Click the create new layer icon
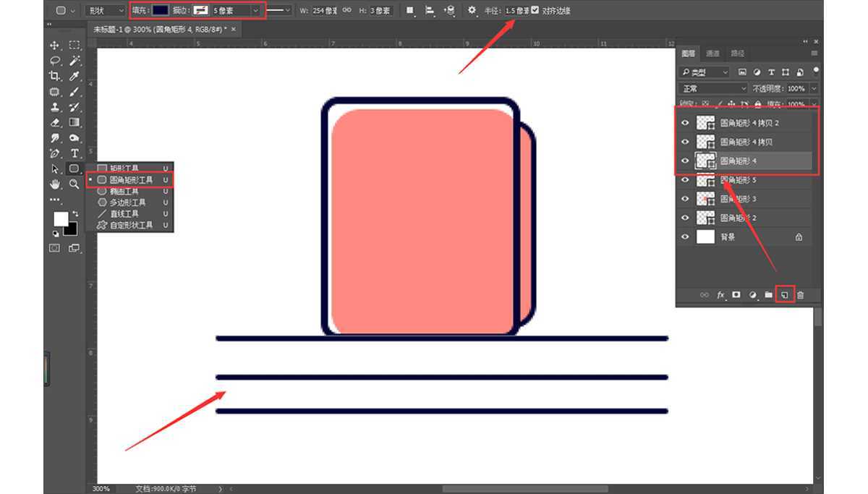This screenshot has height=494, width=868. click(x=784, y=295)
